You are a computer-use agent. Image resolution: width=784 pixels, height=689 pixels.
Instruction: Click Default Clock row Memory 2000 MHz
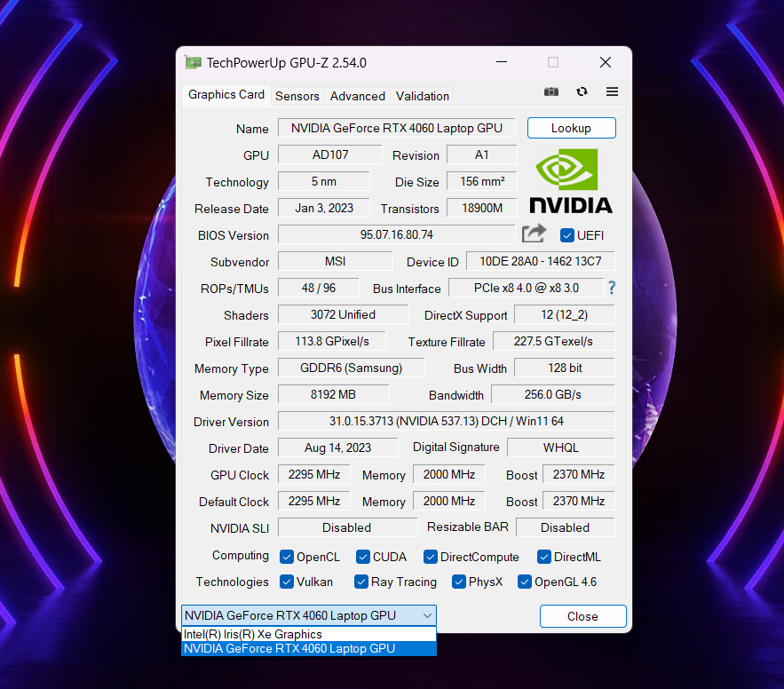(449, 501)
